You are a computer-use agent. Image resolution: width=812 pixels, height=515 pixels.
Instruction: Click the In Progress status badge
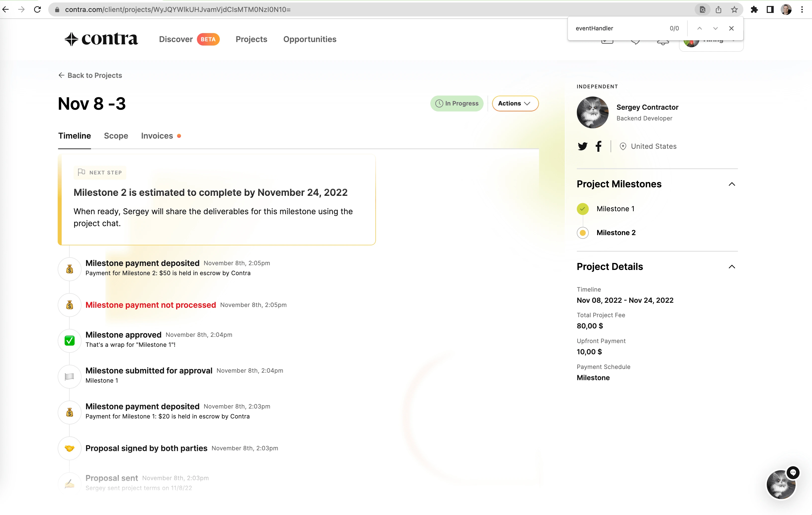(456, 103)
